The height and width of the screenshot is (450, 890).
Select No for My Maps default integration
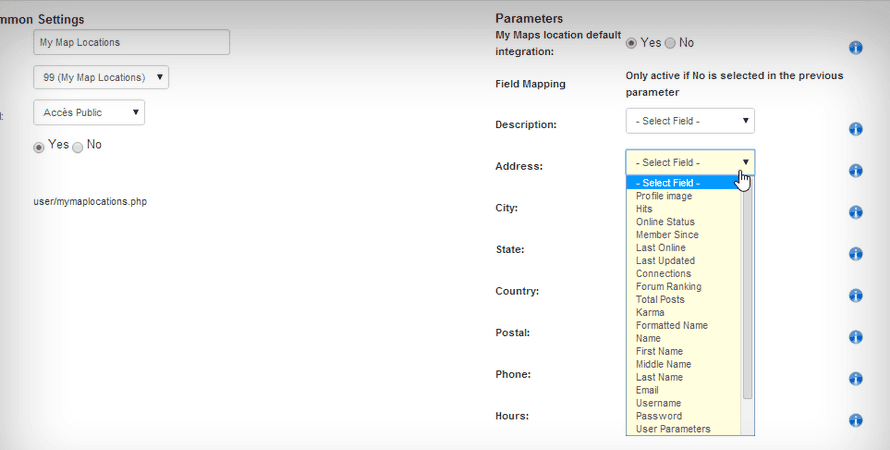pyautogui.click(x=670, y=43)
